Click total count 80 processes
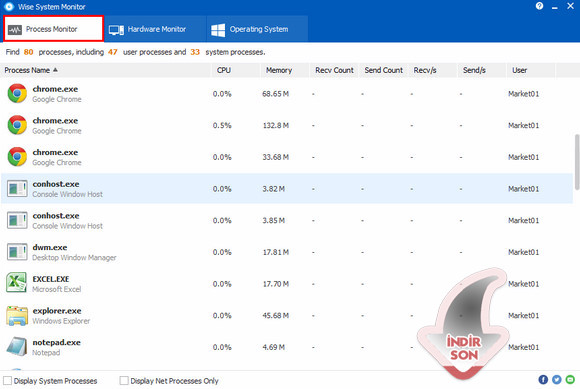This screenshot has width=580, height=389. tap(28, 52)
